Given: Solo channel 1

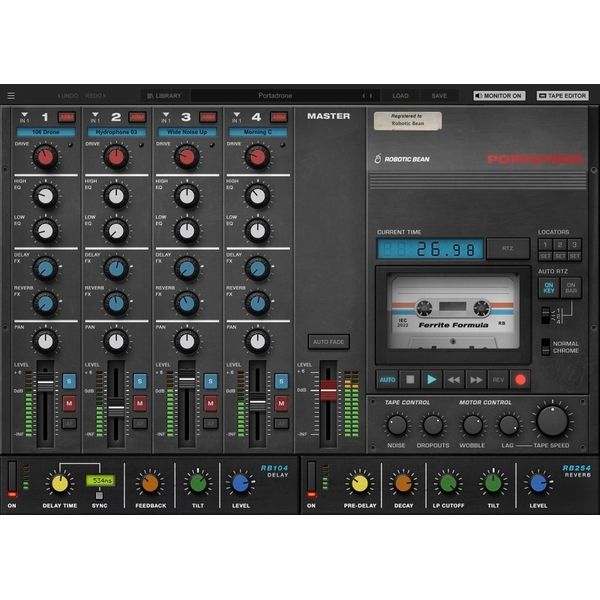Looking at the screenshot, I should (69, 381).
